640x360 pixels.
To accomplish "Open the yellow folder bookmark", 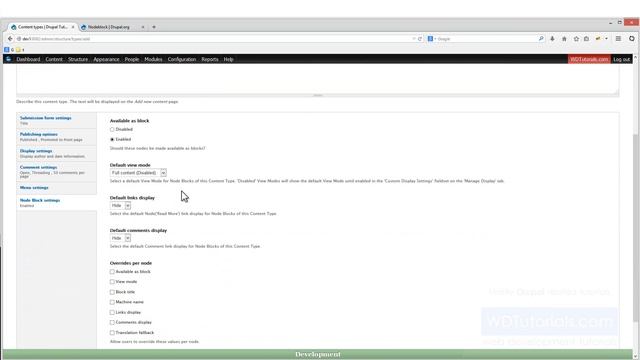I will (18, 49).
